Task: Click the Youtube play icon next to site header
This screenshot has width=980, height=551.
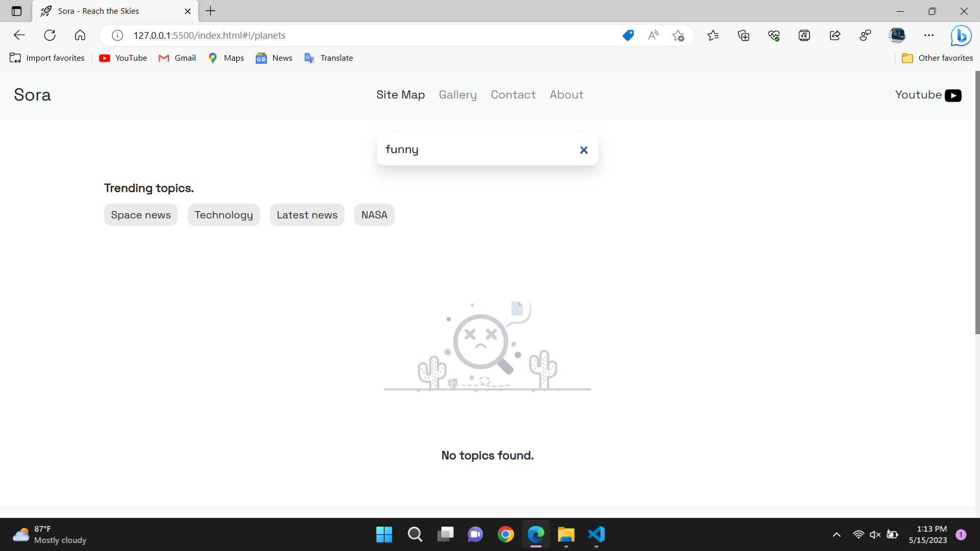Action: [x=953, y=95]
